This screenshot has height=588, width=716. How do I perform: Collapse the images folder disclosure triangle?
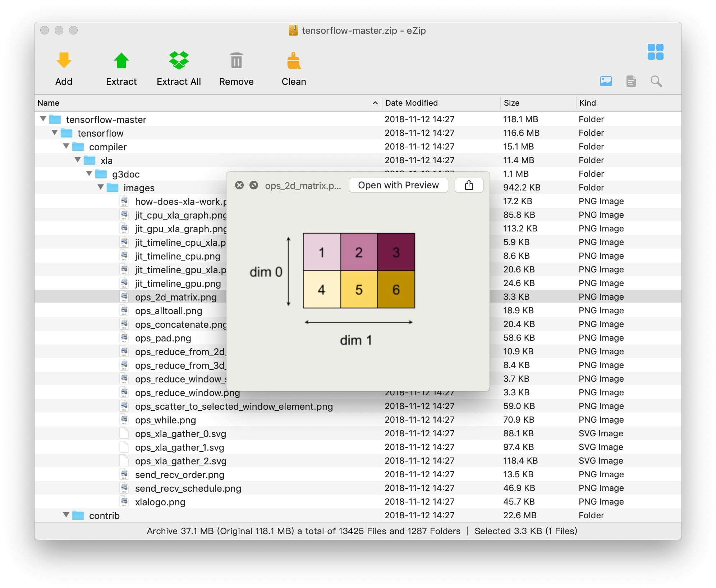point(101,187)
